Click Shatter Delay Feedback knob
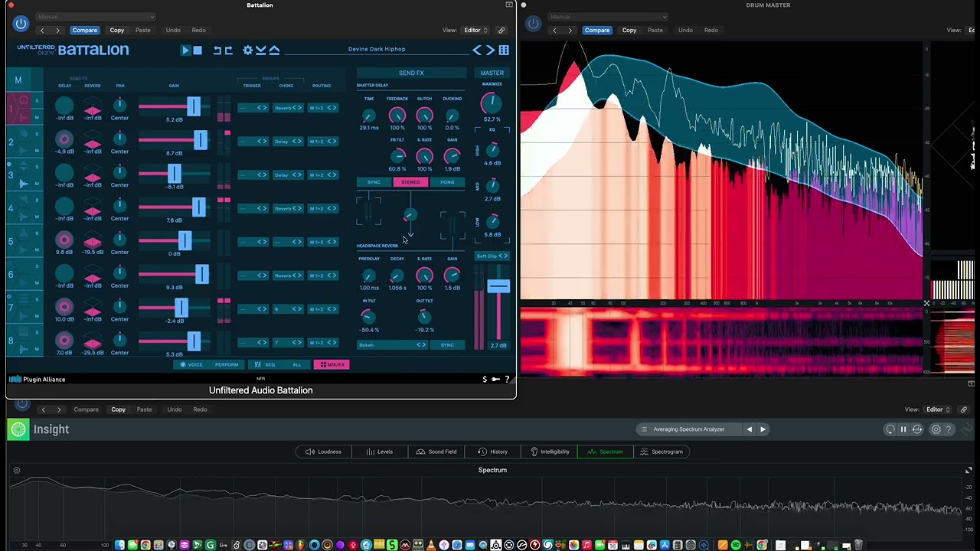Image resolution: width=980 pixels, height=551 pixels. 397,116
